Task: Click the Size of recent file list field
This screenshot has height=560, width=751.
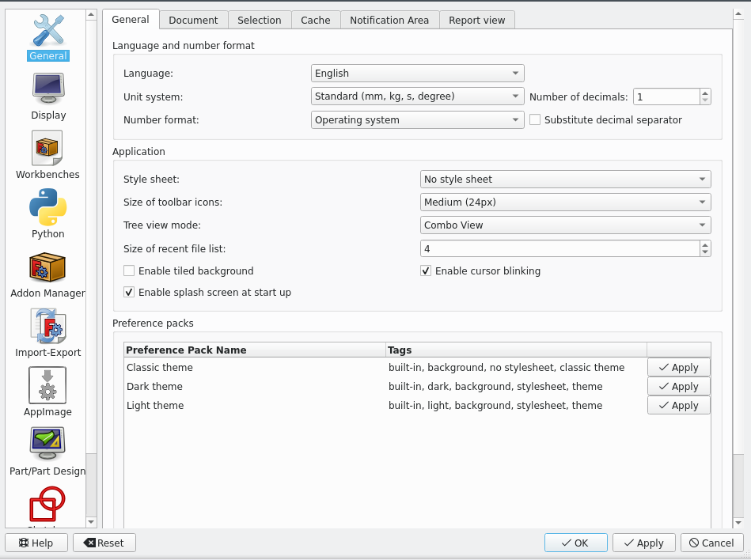Action: tap(559, 248)
